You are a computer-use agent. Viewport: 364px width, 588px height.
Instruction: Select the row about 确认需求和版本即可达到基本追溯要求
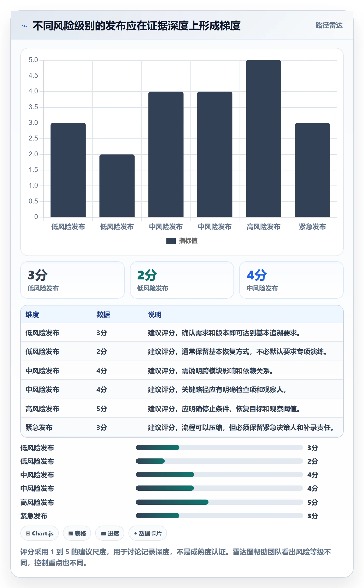tap(182, 333)
